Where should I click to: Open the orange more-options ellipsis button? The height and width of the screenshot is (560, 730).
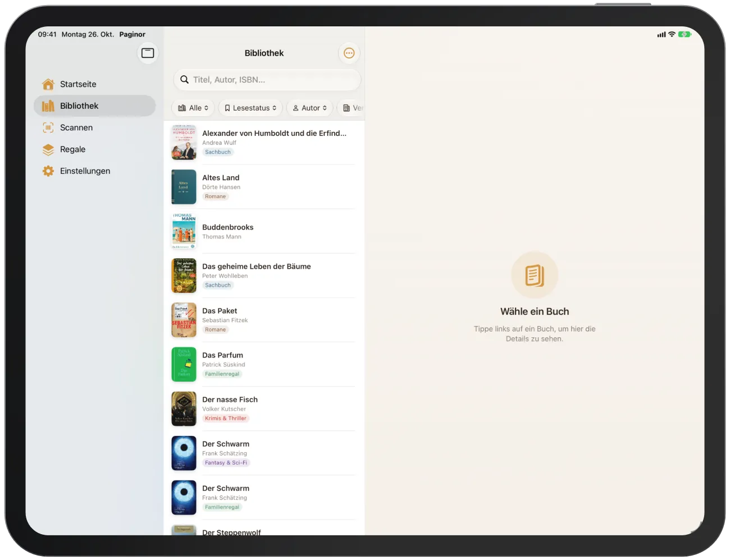(x=349, y=53)
